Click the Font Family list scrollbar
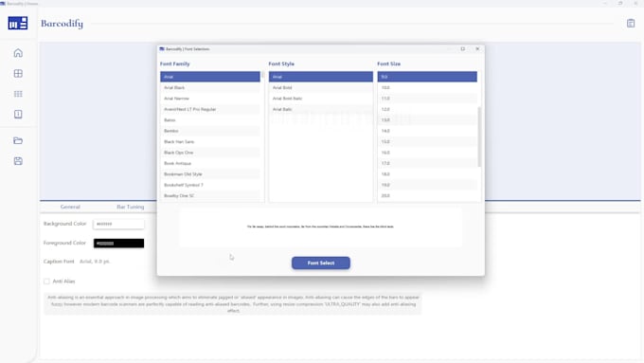The width and height of the screenshot is (644, 363). pyautogui.click(x=262, y=75)
